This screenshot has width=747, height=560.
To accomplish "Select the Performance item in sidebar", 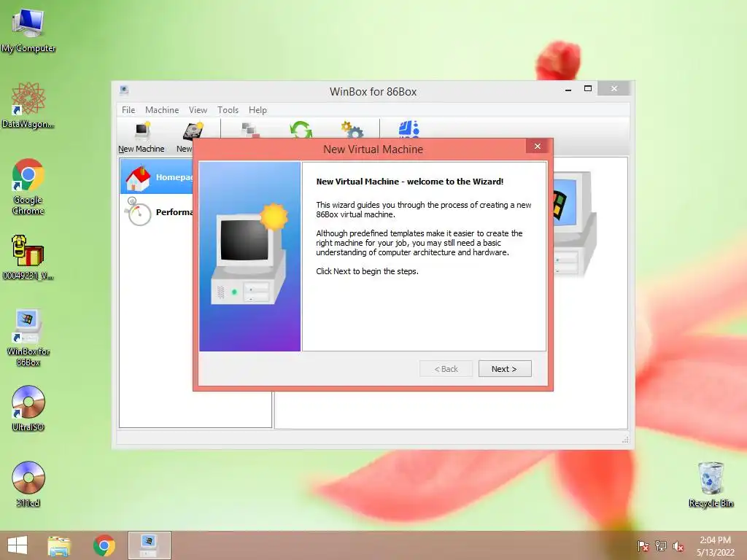I will [x=157, y=212].
